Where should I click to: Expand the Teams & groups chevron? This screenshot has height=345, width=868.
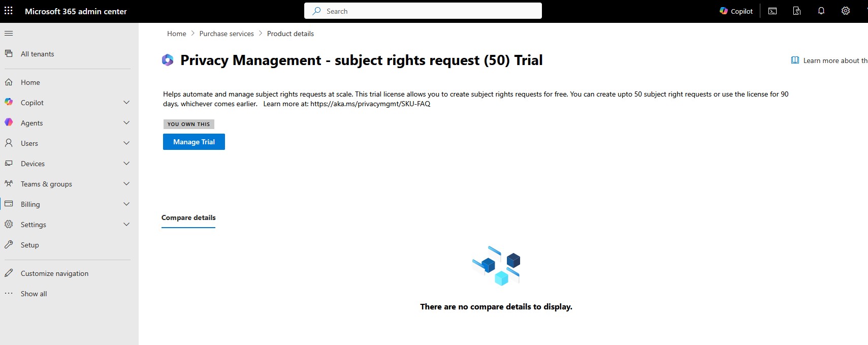pyautogui.click(x=126, y=183)
